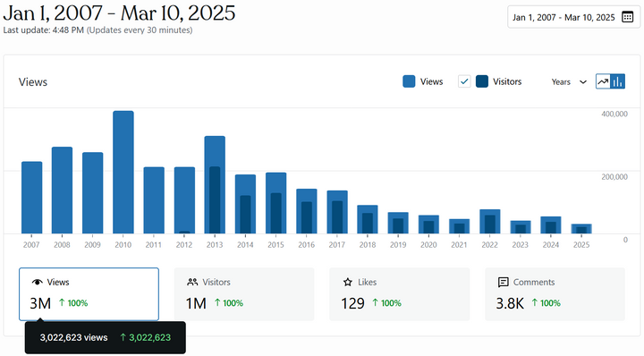Click the 2010 axis year label
This screenshot has width=644, height=356.
[123, 245]
